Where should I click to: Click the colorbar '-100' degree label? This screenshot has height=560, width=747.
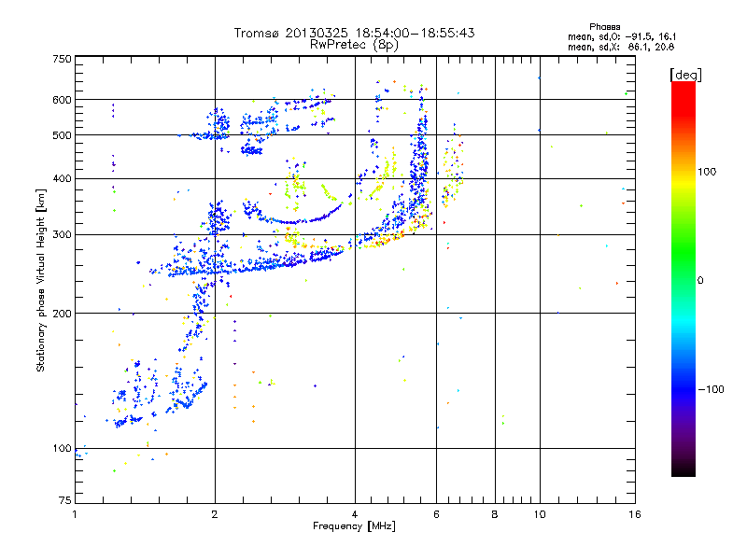[711, 389]
